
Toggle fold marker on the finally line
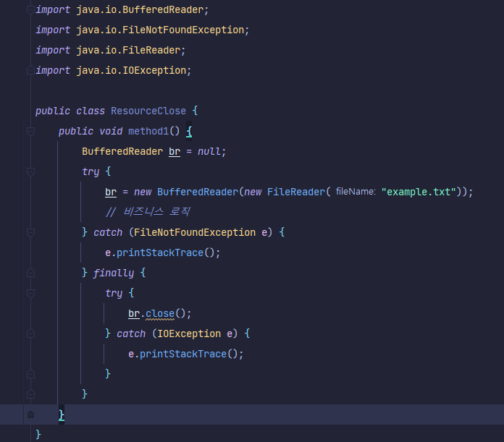click(x=30, y=273)
